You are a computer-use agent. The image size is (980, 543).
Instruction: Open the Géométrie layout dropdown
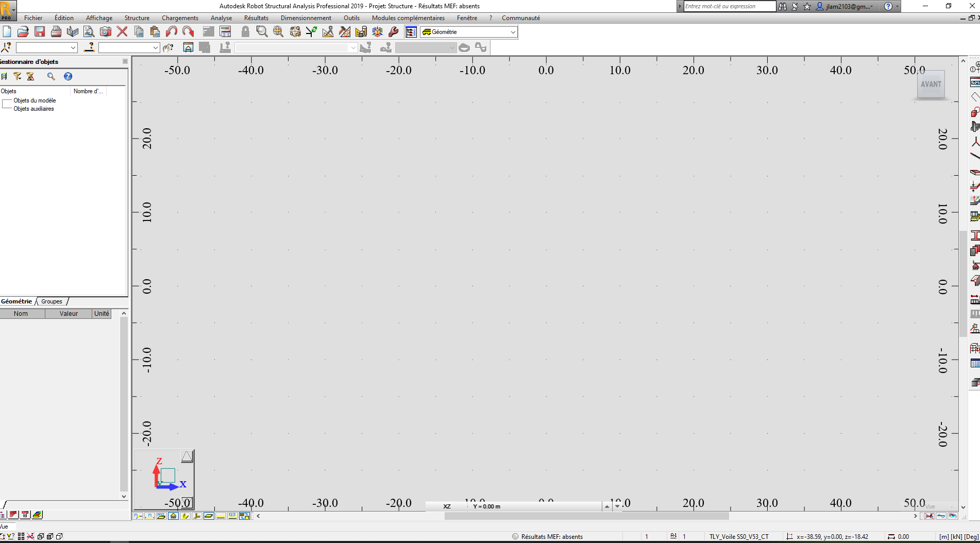(x=513, y=32)
